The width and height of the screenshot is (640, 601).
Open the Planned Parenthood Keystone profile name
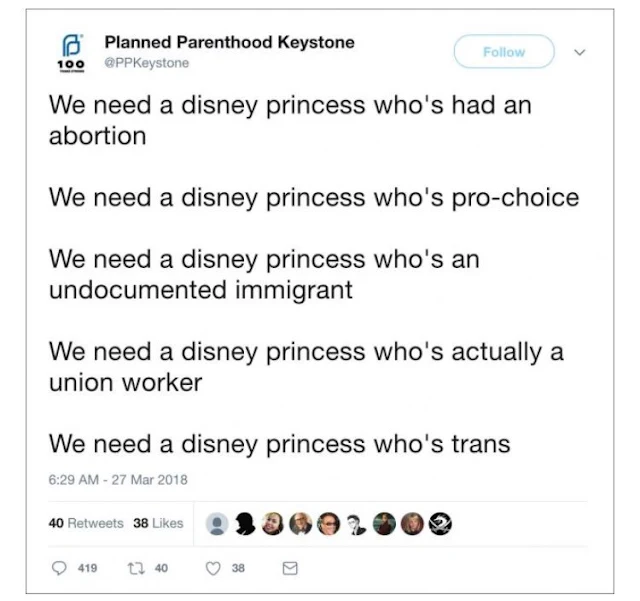[x=229, y=43]
